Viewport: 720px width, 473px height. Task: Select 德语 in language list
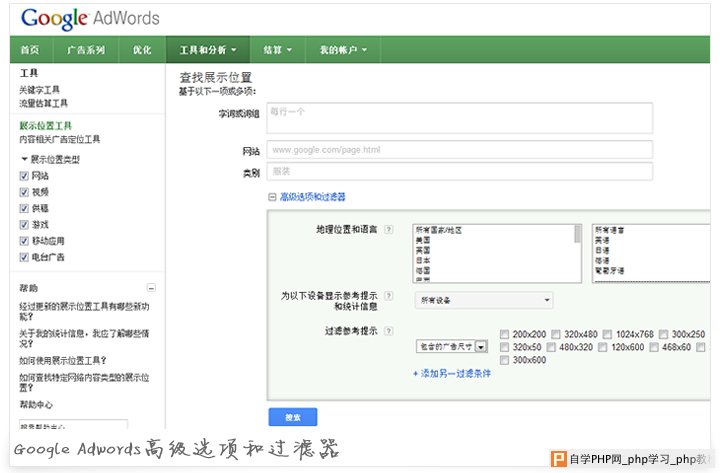(x=602, y=260)
